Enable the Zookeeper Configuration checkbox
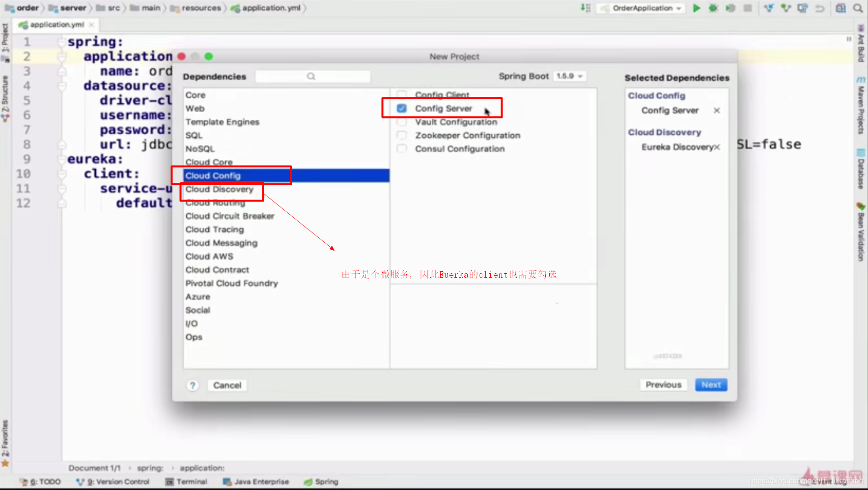This screenshot has width=868, height=490. [402, 135]
